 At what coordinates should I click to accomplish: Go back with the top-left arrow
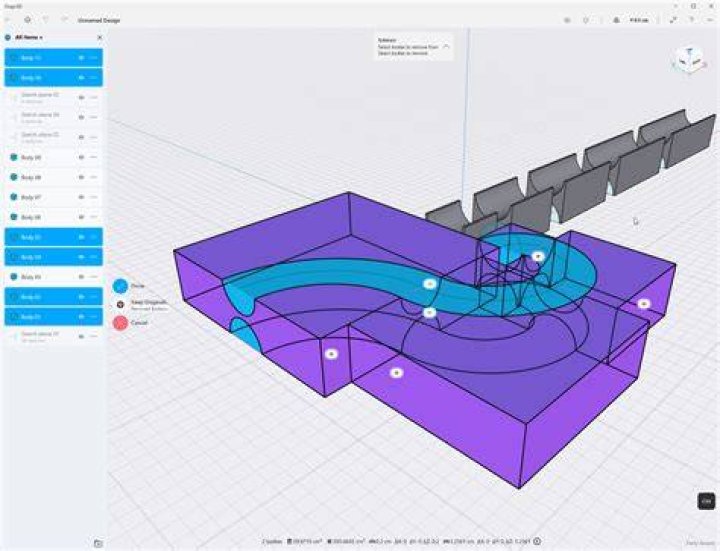pos(9,20)
